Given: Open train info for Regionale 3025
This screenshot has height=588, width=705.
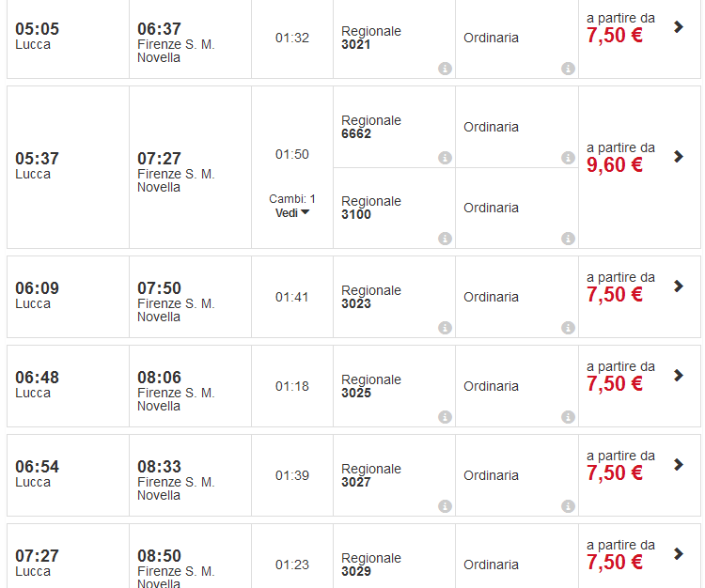Looking at the screenshot, I should pyautogui.click(x=445, y=417).
